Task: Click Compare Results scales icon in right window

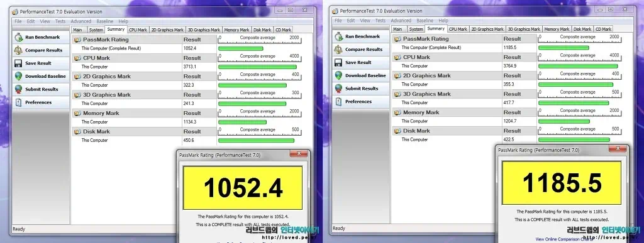Action: coord(338,49)
